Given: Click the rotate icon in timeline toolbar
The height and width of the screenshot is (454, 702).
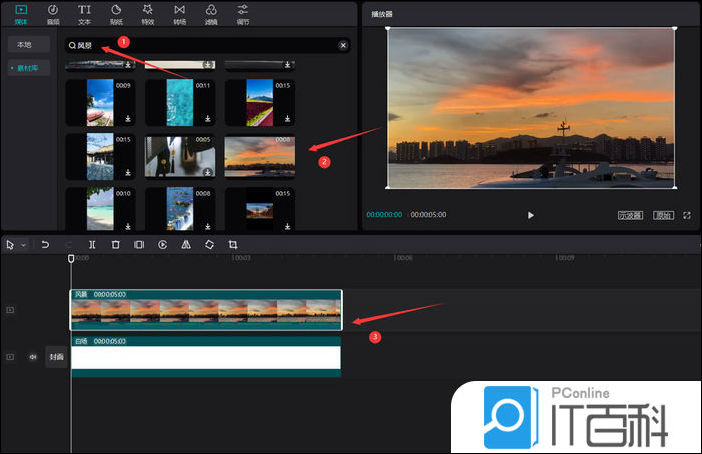Looking at the screenshot, I should tap(209, 244).
